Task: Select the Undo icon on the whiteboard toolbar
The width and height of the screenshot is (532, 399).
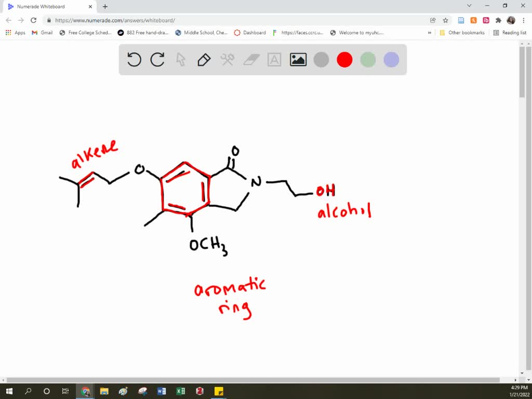Action: tap(134, 59)
